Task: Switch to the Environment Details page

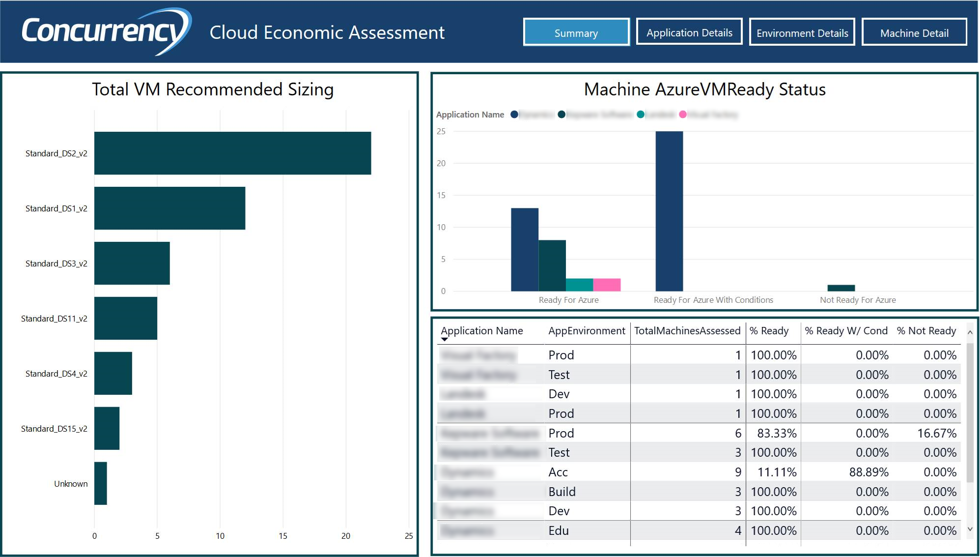Action: (802, 32)
